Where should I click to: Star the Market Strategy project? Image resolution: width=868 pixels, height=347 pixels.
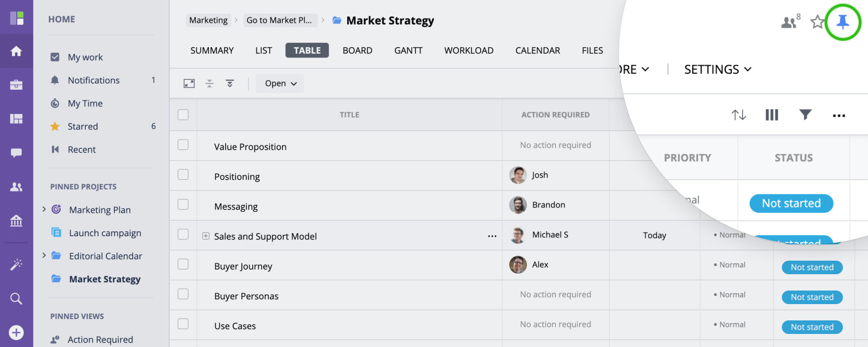click(x=818, y=22)
